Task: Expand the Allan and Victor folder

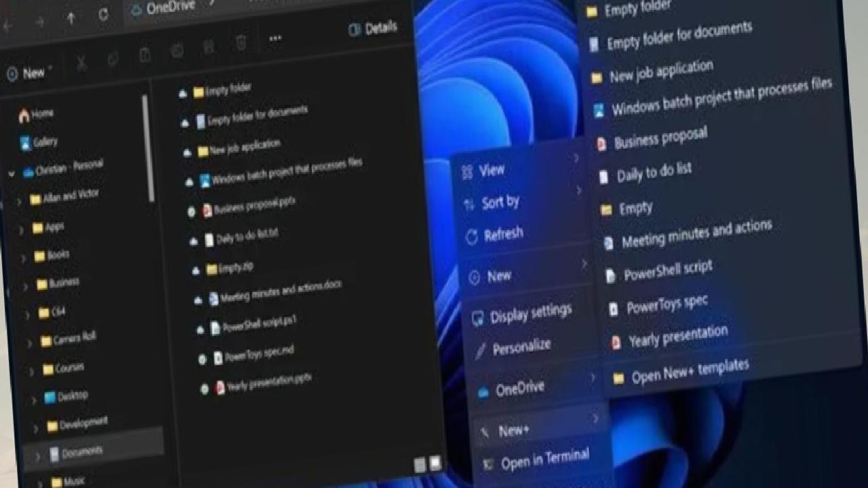Action: pos(18,201)
